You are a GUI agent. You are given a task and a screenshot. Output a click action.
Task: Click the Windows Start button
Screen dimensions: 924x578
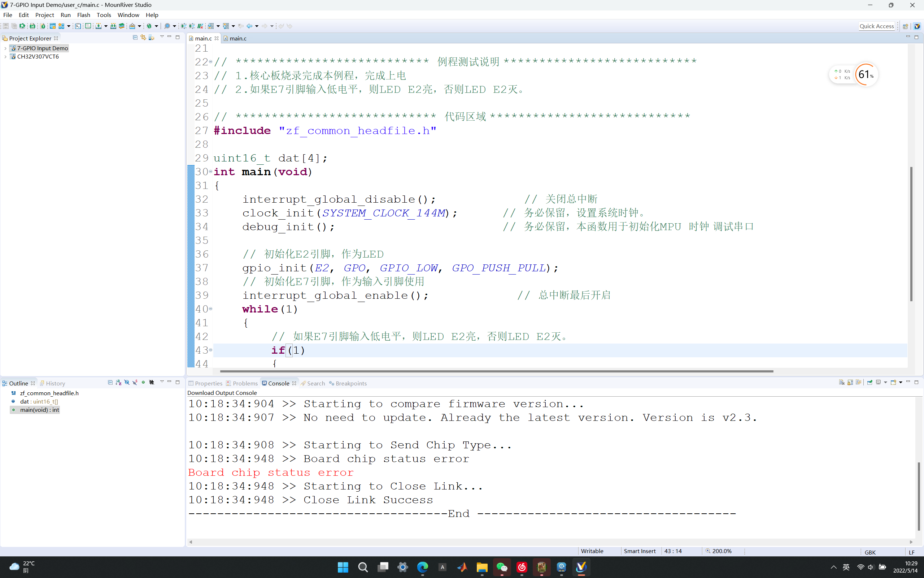(x=343, y=567)
